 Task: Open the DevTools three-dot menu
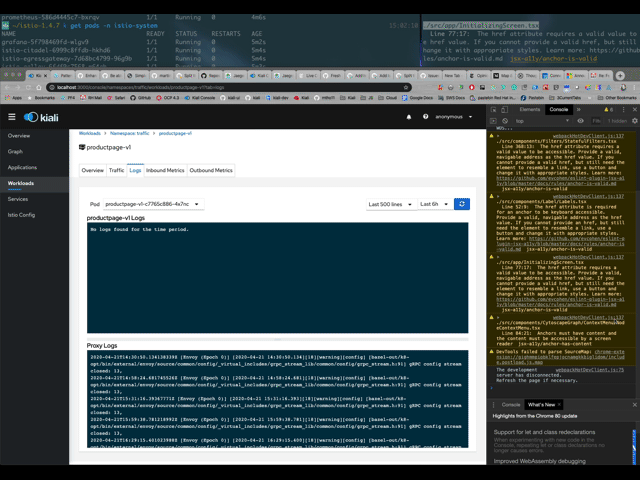[x=623, y=109]
